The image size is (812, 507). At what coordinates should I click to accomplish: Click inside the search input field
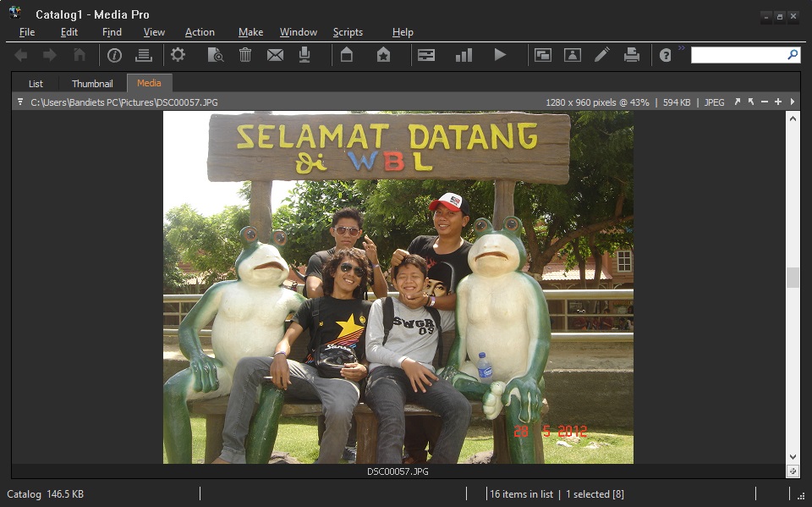(x=739, y=54)
